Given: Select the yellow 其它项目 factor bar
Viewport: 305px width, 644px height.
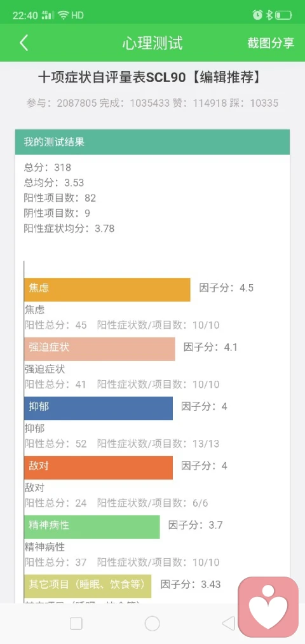Looking at the screenshot, I should point(88,586).
